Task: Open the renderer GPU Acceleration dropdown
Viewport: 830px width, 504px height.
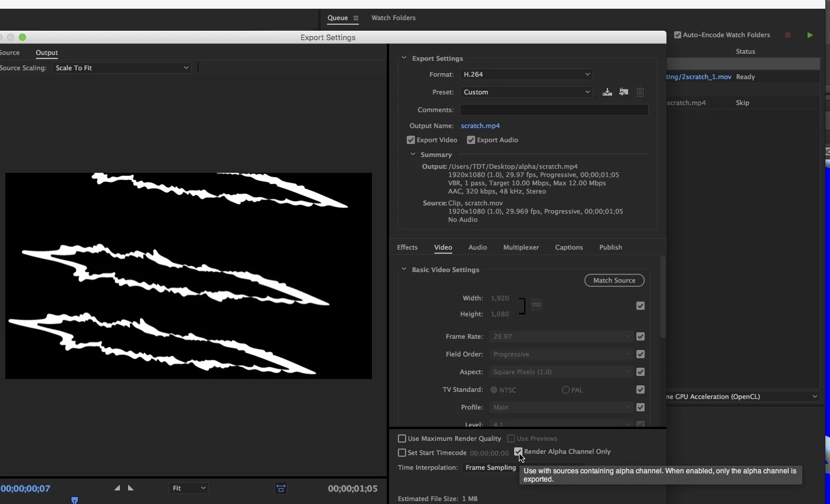Action: pyautogui.click(x=743, y=397)
